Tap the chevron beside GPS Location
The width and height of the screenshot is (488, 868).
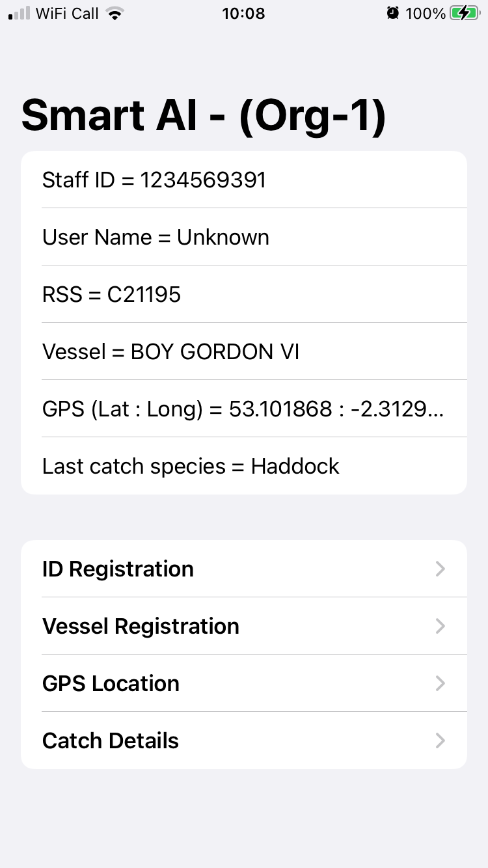441,683
